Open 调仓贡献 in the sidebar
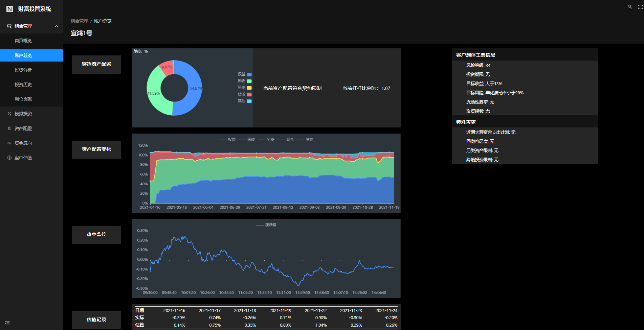 31,99
